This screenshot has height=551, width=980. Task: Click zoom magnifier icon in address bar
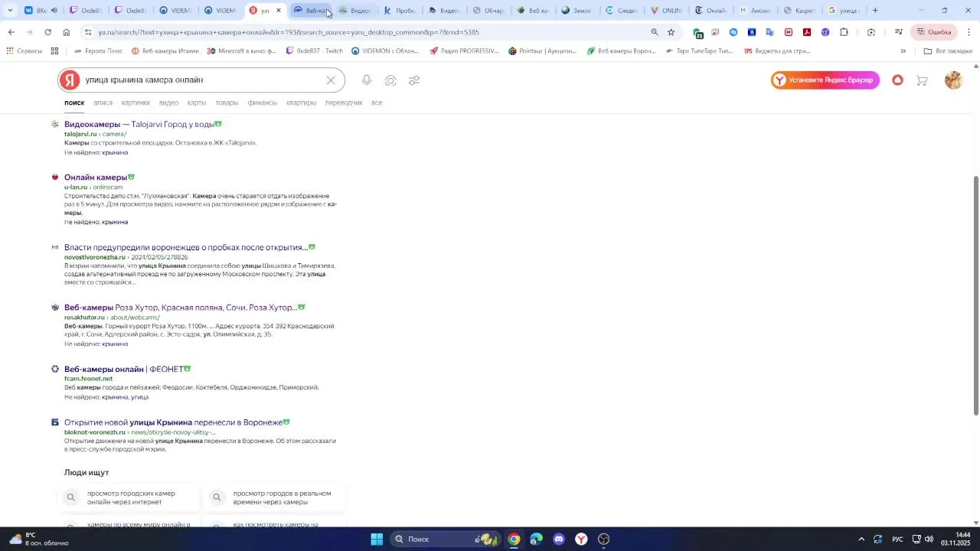pos(654,32)
